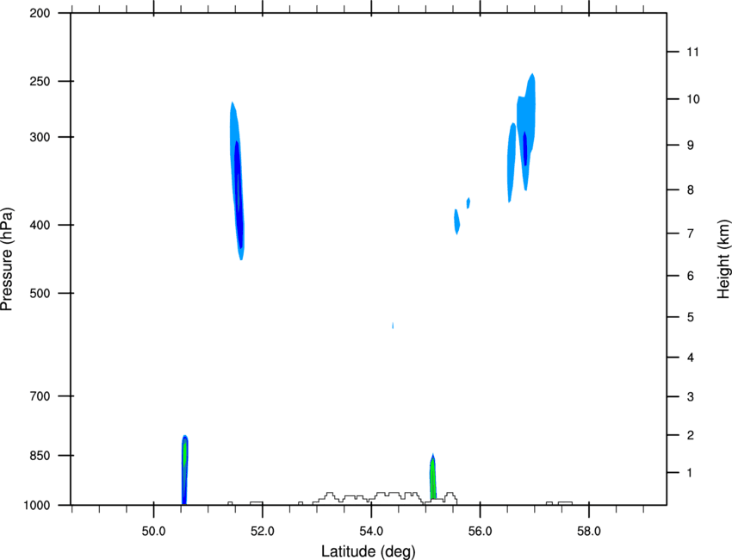Click the 700 pressure tick label
732x560 pixels.
pyautogui.click(x=40, y=395)
